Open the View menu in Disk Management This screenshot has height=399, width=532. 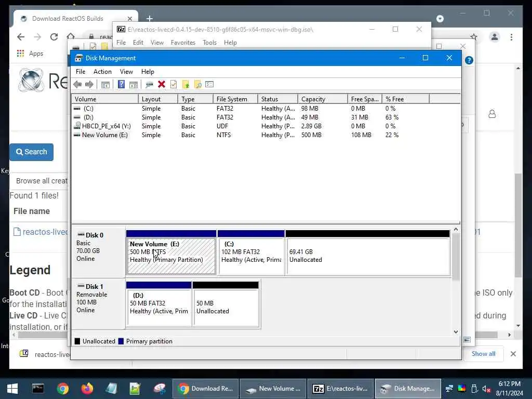coord(126,72)
